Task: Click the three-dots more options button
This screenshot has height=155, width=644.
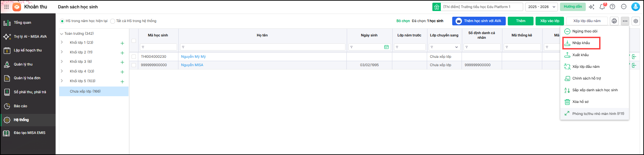Action: [625, 21]
